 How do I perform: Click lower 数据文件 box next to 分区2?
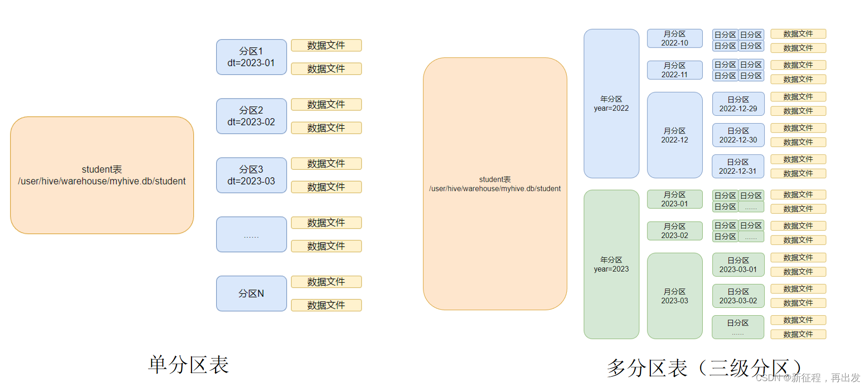pyautogui.click(x=326, y=128)
